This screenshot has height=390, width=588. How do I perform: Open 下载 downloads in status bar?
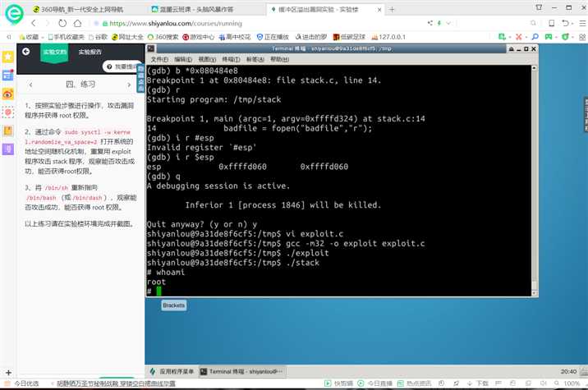click(x=478, y=383)
